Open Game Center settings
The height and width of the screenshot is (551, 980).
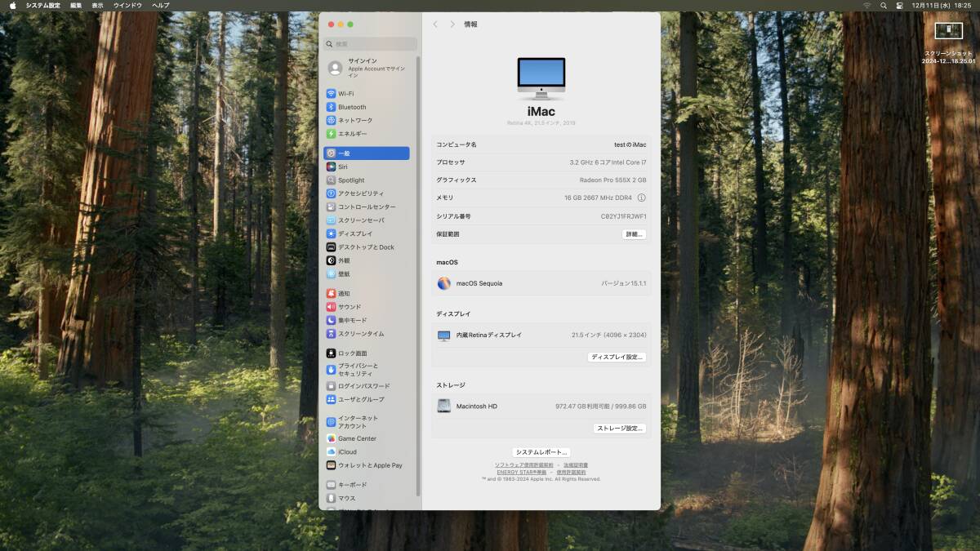pos(356,438)
